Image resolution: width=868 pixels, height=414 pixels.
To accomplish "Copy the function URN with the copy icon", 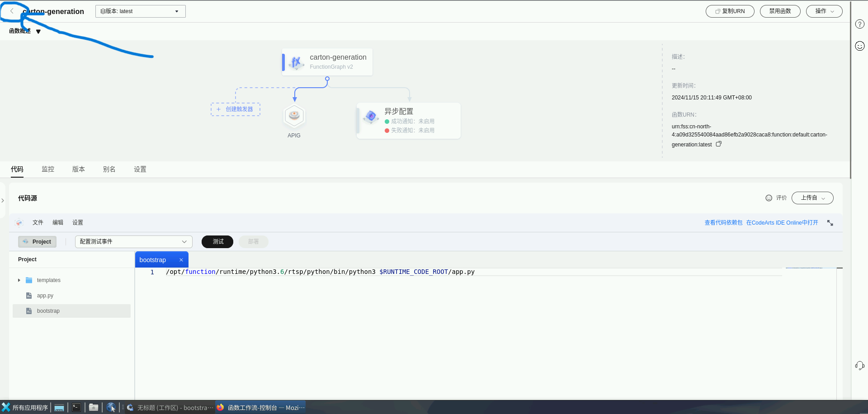I will tap(719, 144).
